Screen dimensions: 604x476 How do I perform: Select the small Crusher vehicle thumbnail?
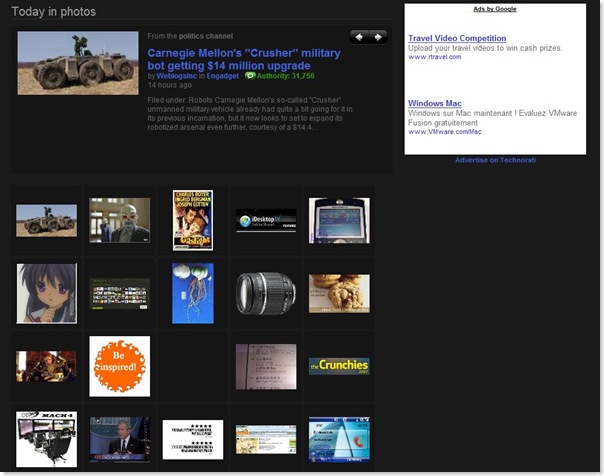tap(46, 221)
